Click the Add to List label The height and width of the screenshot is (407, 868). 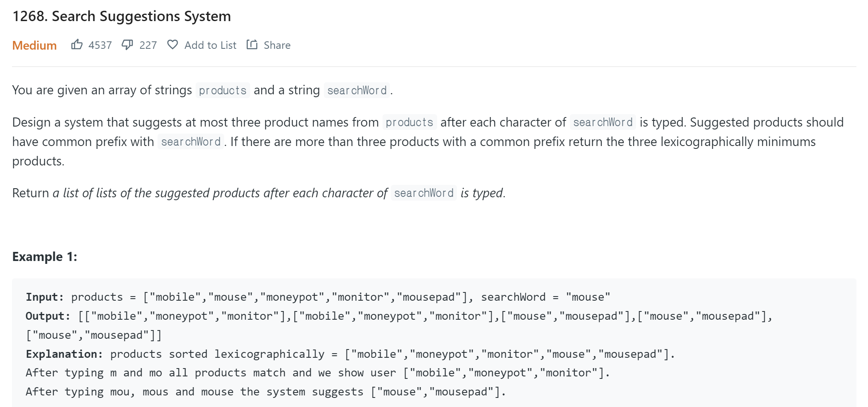click(x=210, y=45)
